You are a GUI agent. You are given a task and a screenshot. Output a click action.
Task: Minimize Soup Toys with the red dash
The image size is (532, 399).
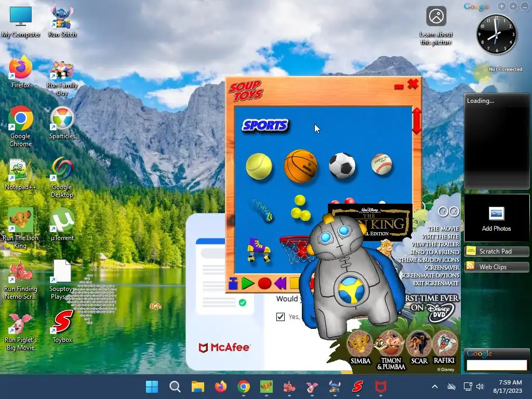point(399,87)
